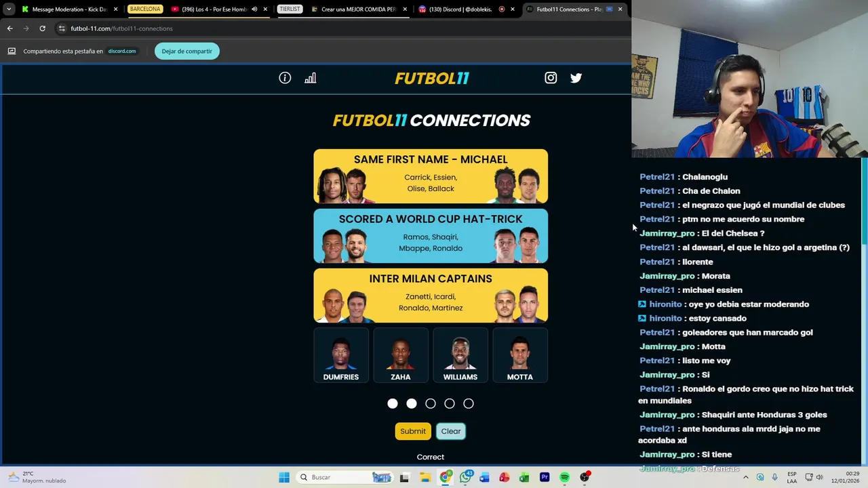Screen dimensions: 868x488
Task: Click the TIERLIST tab group label
Action: [x=290, y=9]
